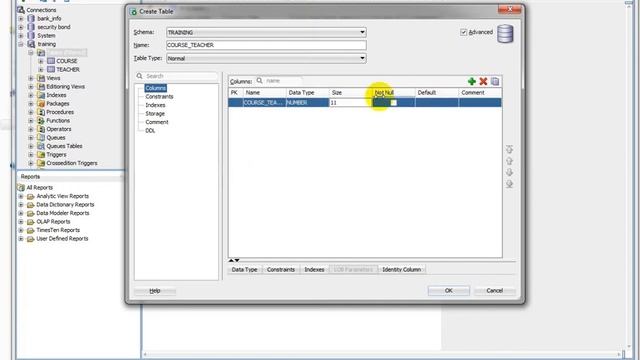This screenshot has width=640, height=360.
Task: Click the Columns name filter box
Action: point(279,81)
